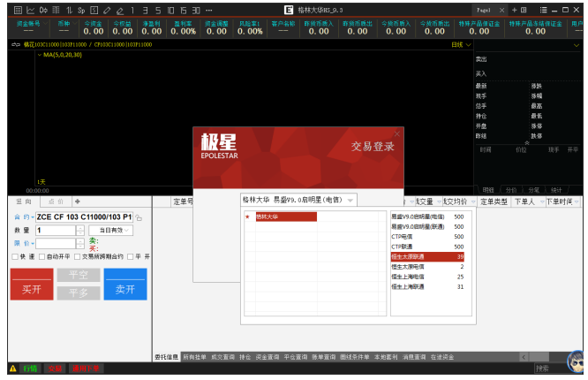588x380 pixels.
Task: Set the 15-minute period button
Action: tap(184, 10)
